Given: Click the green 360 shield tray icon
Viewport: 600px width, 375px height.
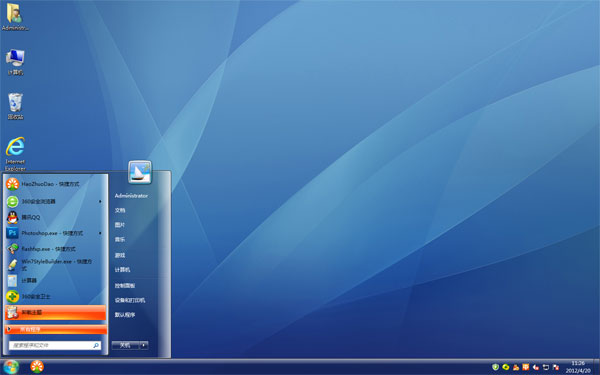Looking at the screenshot, I should [x=495, y=367].
